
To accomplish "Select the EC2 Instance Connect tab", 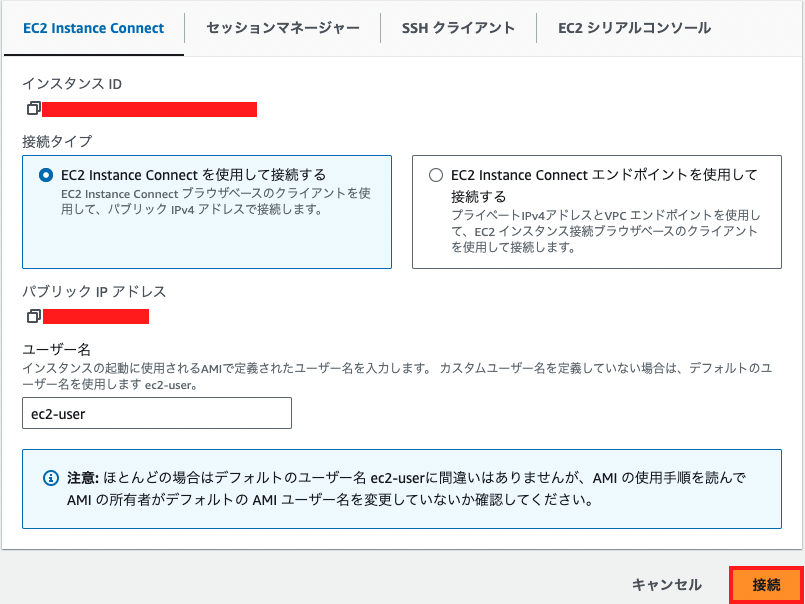I will click(x=94, y=28).
